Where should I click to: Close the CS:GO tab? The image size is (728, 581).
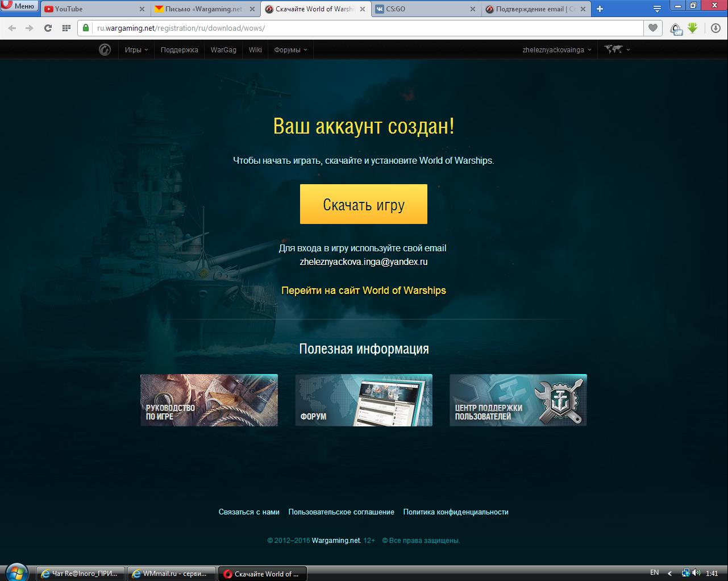tap(473, 9)
